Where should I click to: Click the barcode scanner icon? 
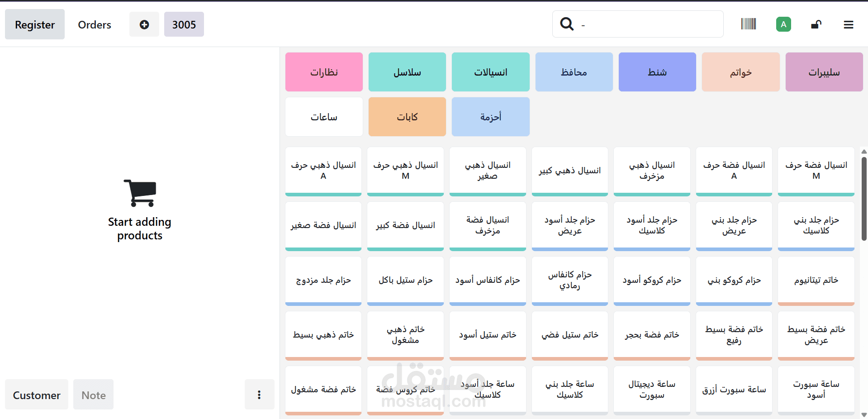click(748, 24)
